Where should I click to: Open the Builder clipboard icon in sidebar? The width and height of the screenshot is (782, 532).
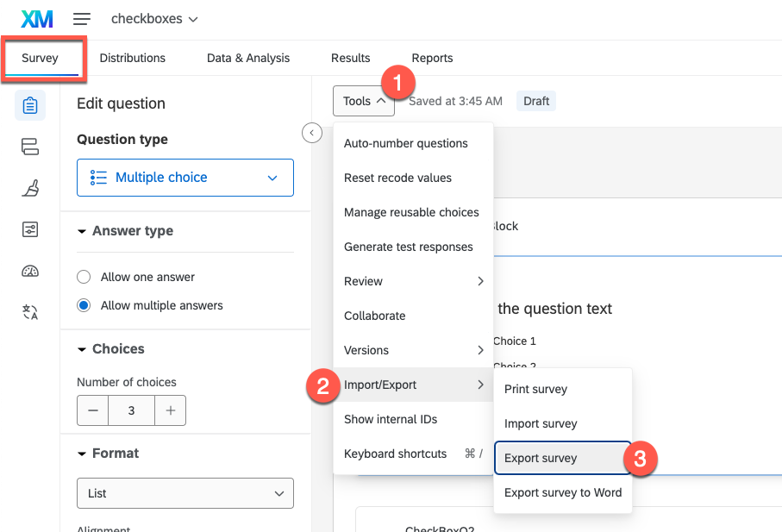30,105
